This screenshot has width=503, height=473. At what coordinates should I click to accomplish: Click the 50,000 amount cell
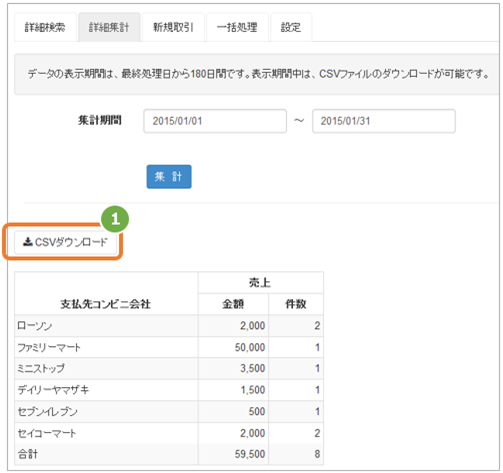tap(233, 347)
